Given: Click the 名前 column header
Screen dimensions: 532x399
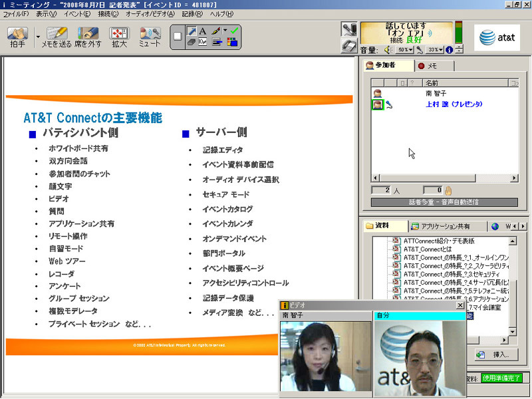Looking at the screenshot, I should tap(465, 82).
